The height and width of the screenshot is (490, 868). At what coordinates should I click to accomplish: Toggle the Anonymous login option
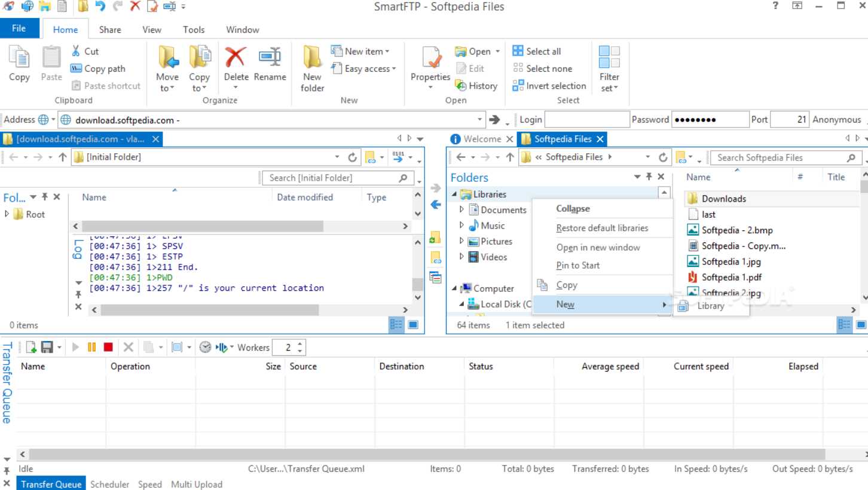(x=836, y=120)
